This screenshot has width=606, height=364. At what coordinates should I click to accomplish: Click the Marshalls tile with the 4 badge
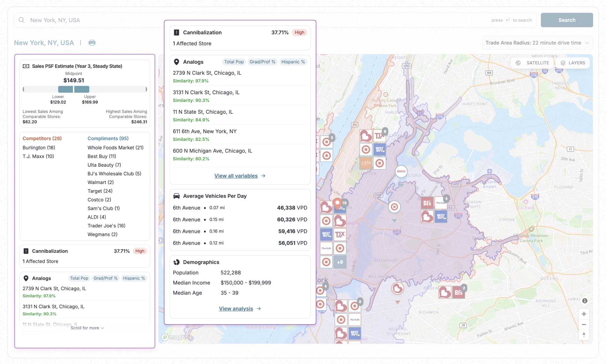click(x=441, y=203)
